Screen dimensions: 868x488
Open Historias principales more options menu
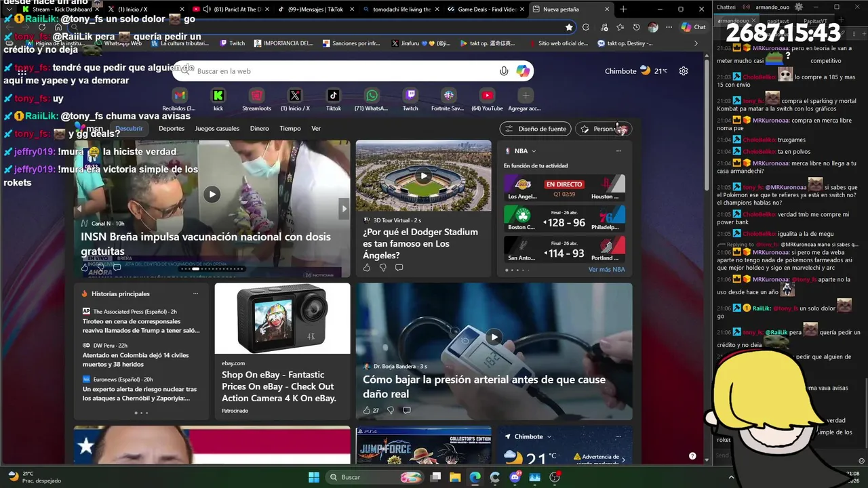(x=196, y=294)
